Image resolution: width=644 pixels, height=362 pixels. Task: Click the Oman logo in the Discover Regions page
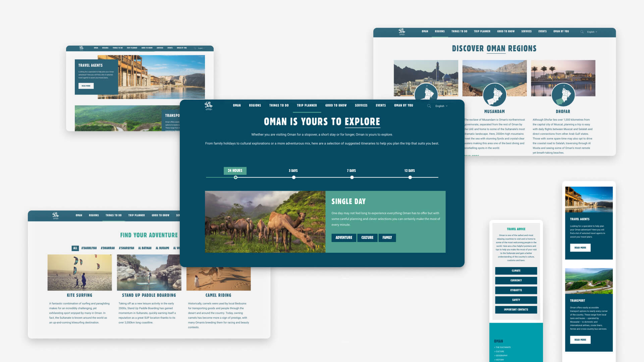tap(402, 32)
